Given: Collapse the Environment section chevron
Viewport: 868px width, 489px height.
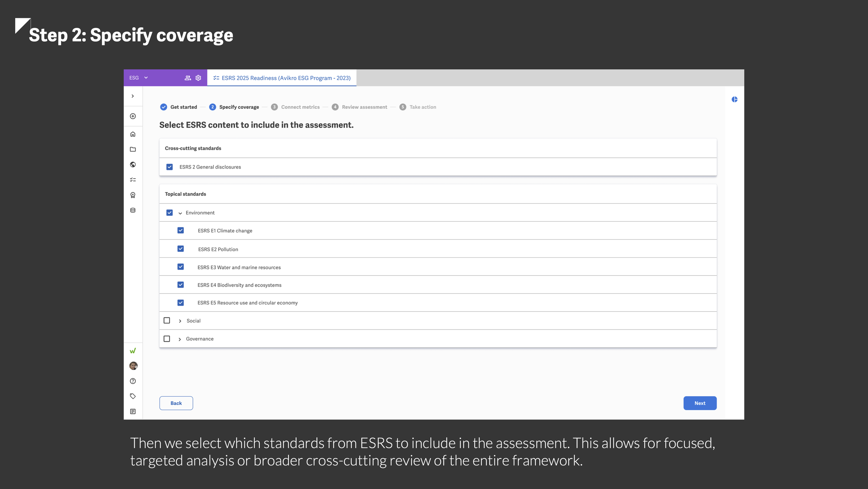Looking at the screenshot, I should pos(180,213).
